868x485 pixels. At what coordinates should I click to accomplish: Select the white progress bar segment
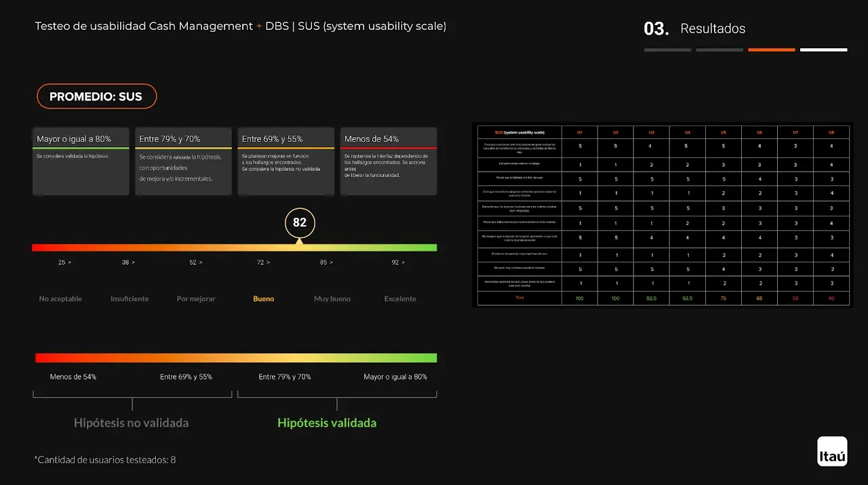pyautogui.click(x=823, y=50)
